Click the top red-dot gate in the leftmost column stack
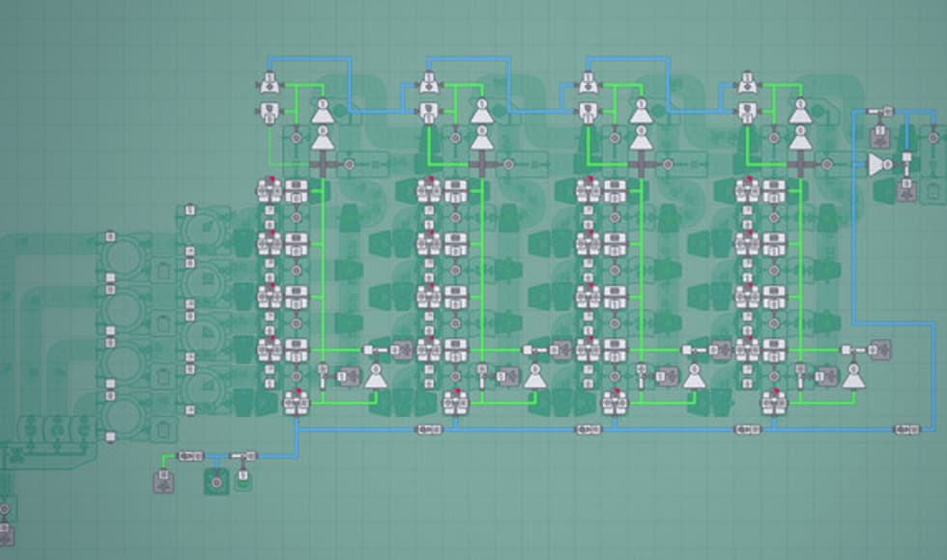Screen dimensions: 947x560 pyautogui.click(x=270, y=191)
